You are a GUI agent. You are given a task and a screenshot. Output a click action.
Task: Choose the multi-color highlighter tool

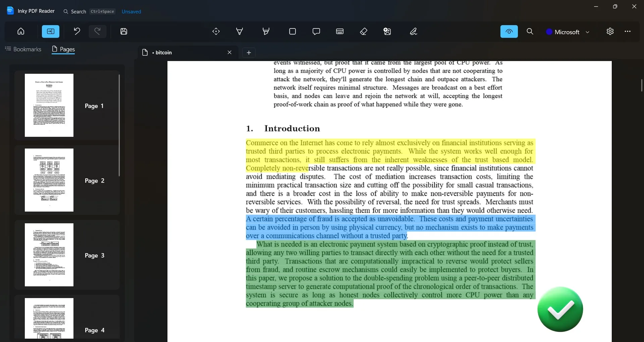point(266,32)
